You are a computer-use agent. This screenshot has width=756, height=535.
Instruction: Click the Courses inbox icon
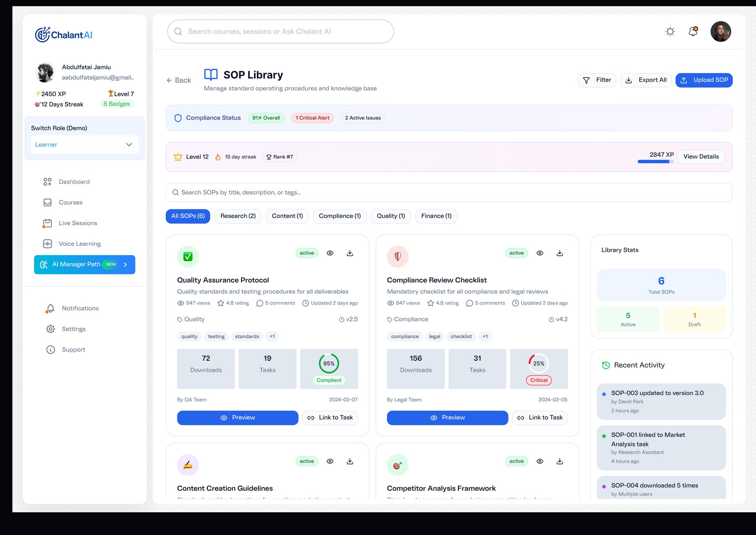[47, 202]
